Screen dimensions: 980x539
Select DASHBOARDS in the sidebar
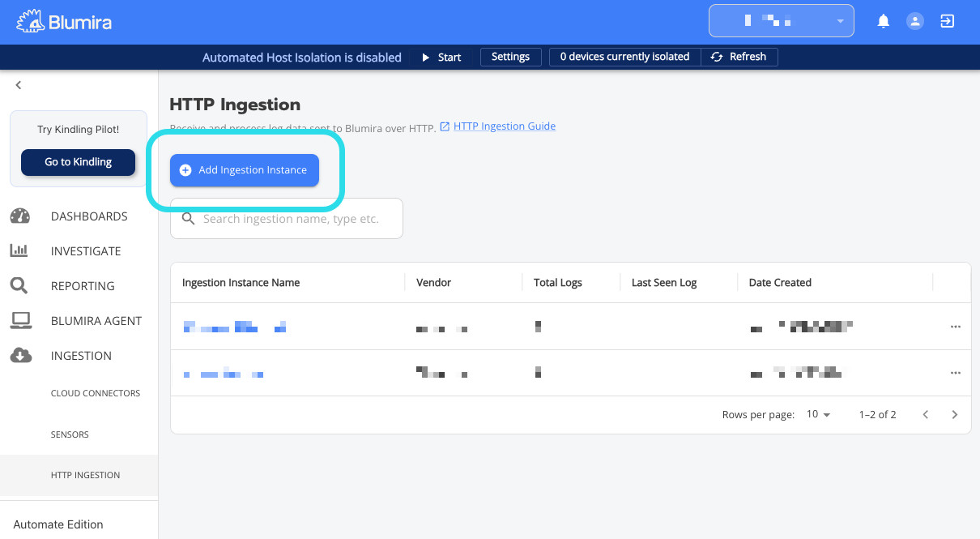[89, 216]
